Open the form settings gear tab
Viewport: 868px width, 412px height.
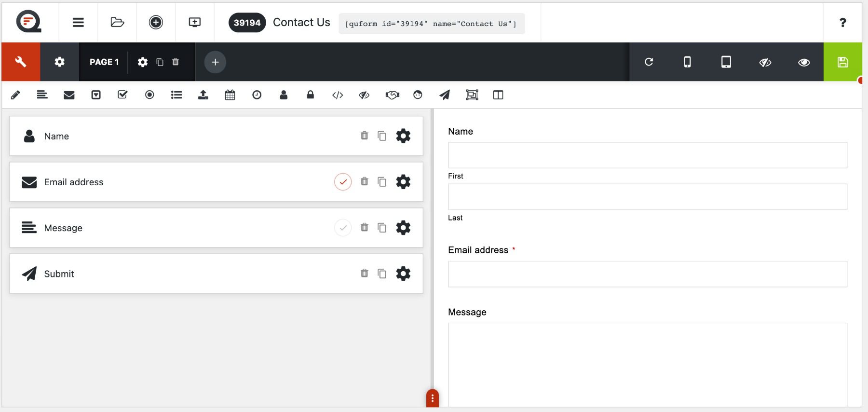(x=59, y=62)
